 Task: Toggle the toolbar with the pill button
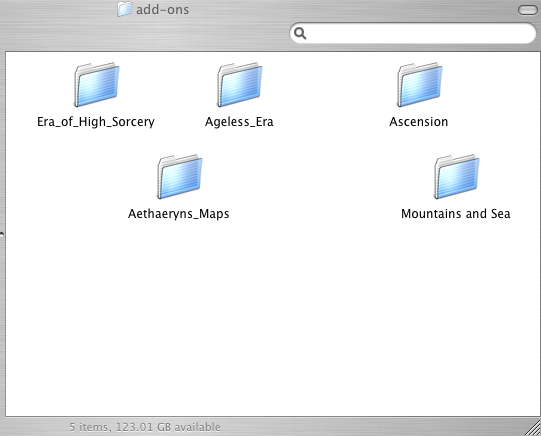tap(528, 10)
